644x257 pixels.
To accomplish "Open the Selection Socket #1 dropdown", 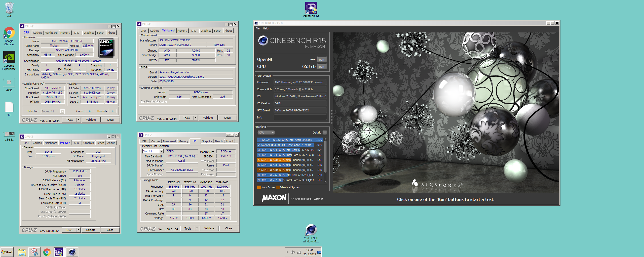I will pos(62,111).
